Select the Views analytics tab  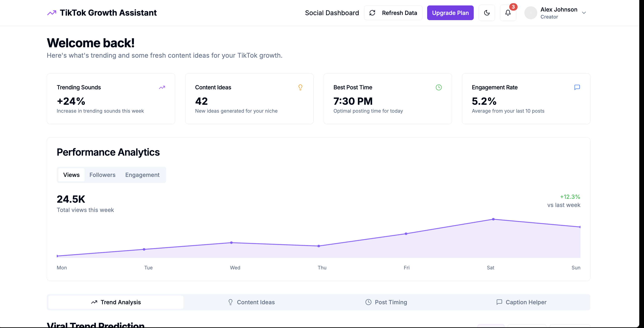point(71,175)
